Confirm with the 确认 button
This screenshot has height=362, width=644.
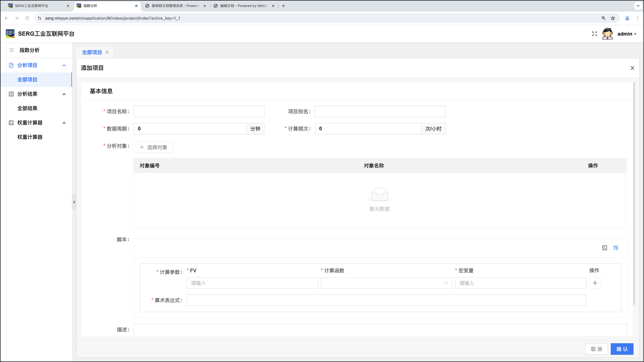(x=622, y=349)
